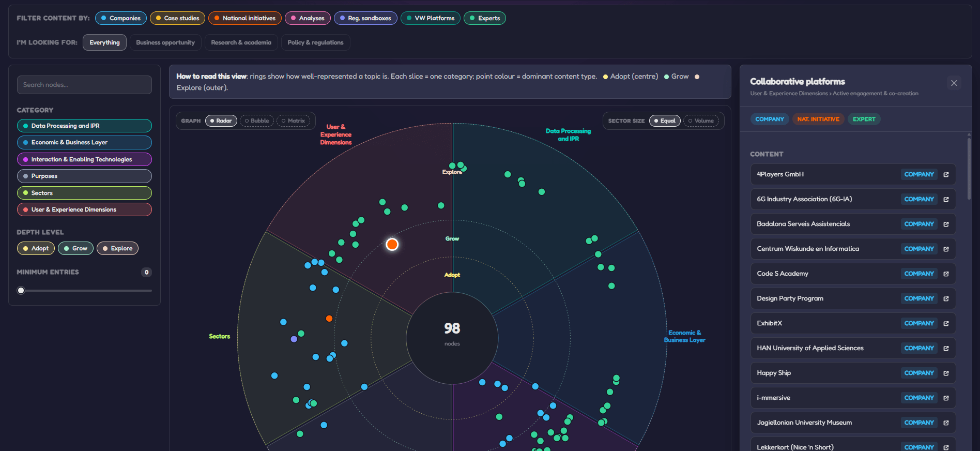Viewport: 980px width, 451px height.
Task: Choose Business opportunity filter
Action: (x=165, y=42)
